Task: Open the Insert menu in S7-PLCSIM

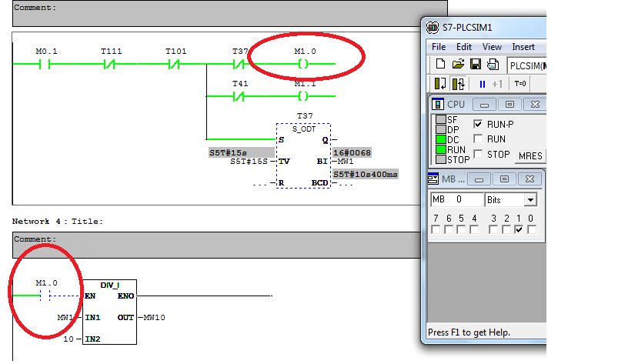Action: pyautogui.click(x=523, y=47)
